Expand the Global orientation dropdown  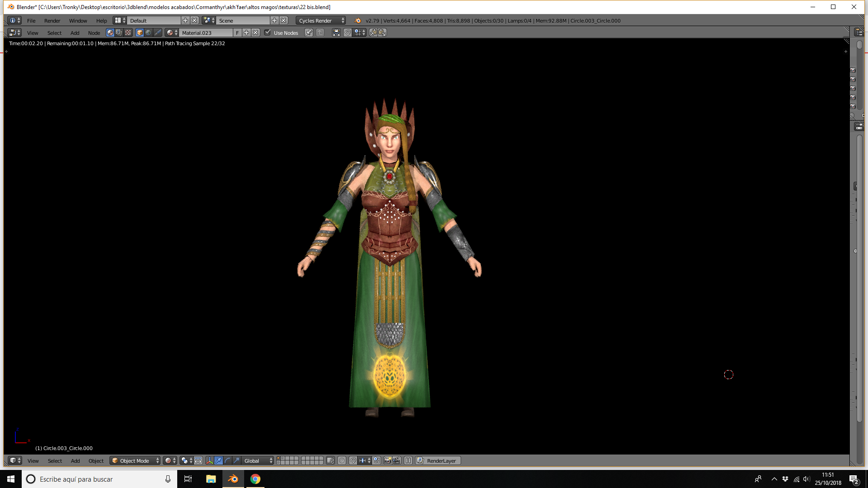(x=258, y=460)
